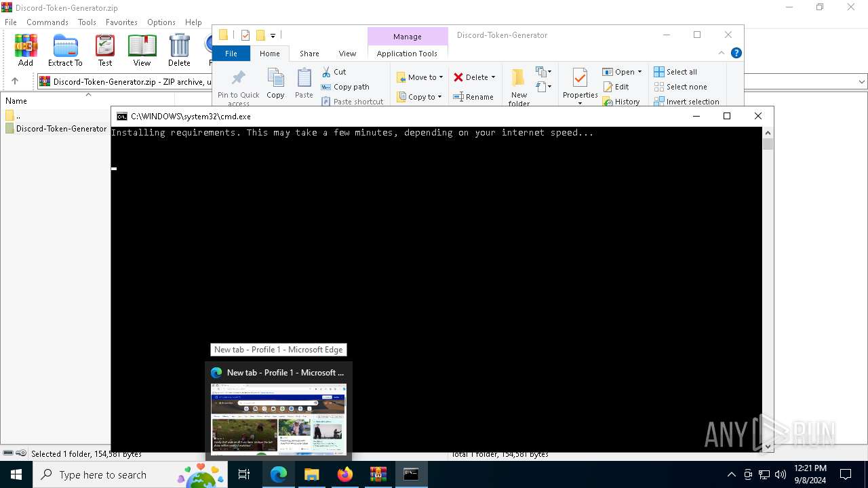This screenshot has width=868, height=488.
Task: Switch to the Explorer Share tab
Action: (x=309, y=54)
